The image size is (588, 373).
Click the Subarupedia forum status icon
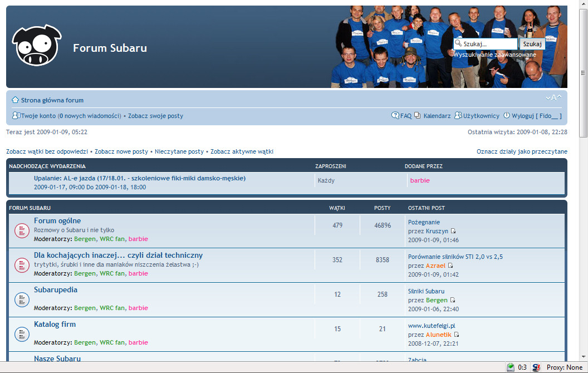22,300
